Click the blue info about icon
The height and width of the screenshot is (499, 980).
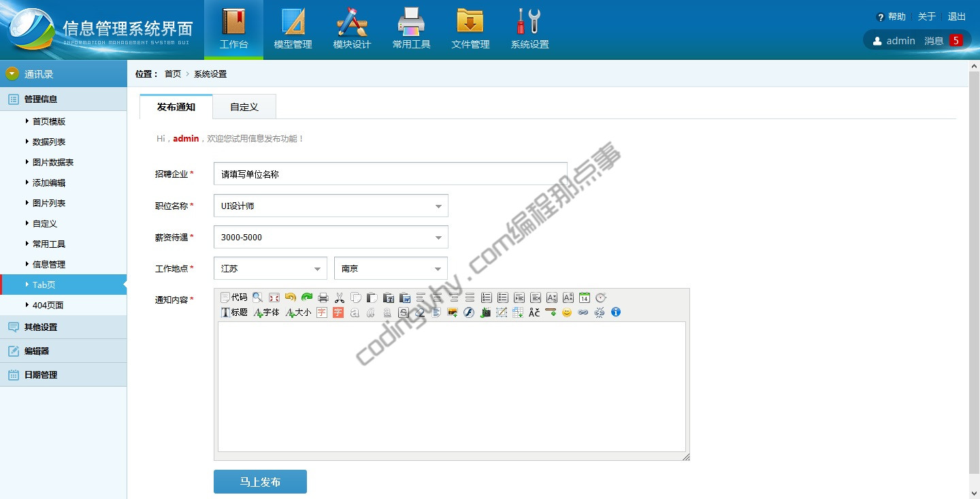(616, 312)
